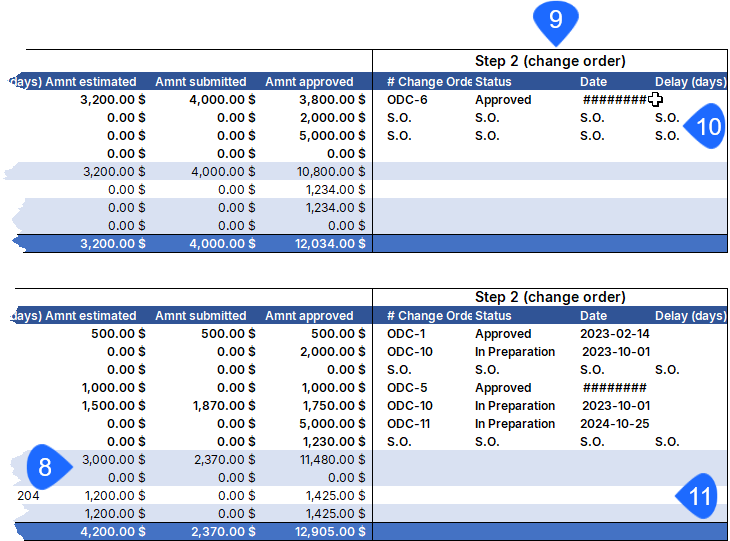Click the 1,000.00 $ estimated cell in ODC-5 row

point(114,388)
